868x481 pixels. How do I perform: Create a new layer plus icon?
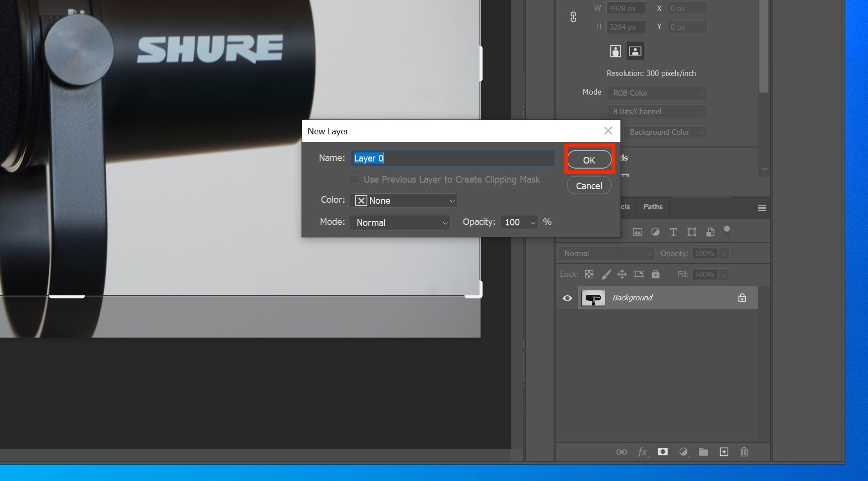click(724, 452)
